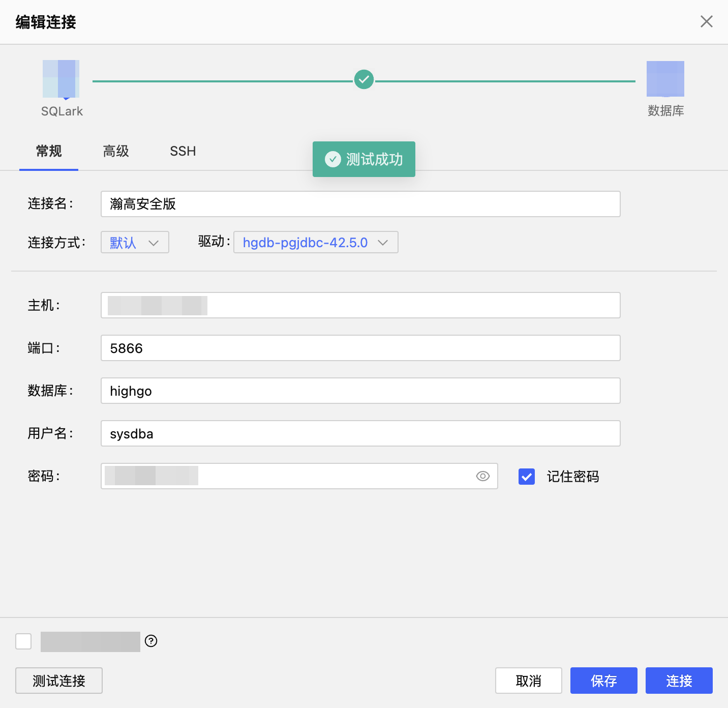Switch to the 高级 tab
728x708 pixels.
(115, 151)
